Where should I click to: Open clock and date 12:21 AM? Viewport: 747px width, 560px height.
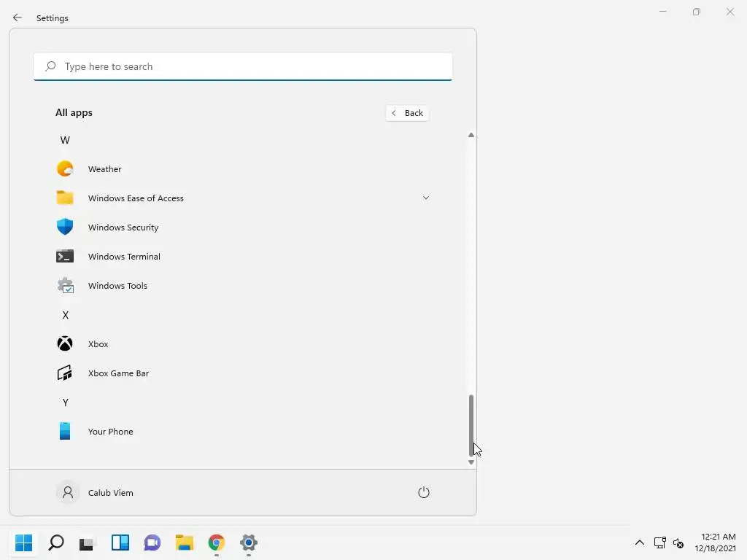coord(715,542)
